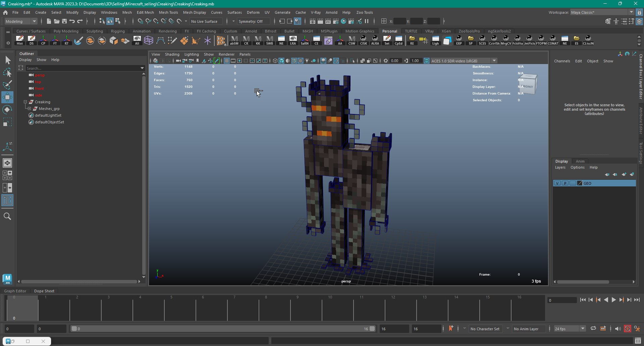
Task: Click the CP center pivot shelf icon
Action: coord(43,40)
